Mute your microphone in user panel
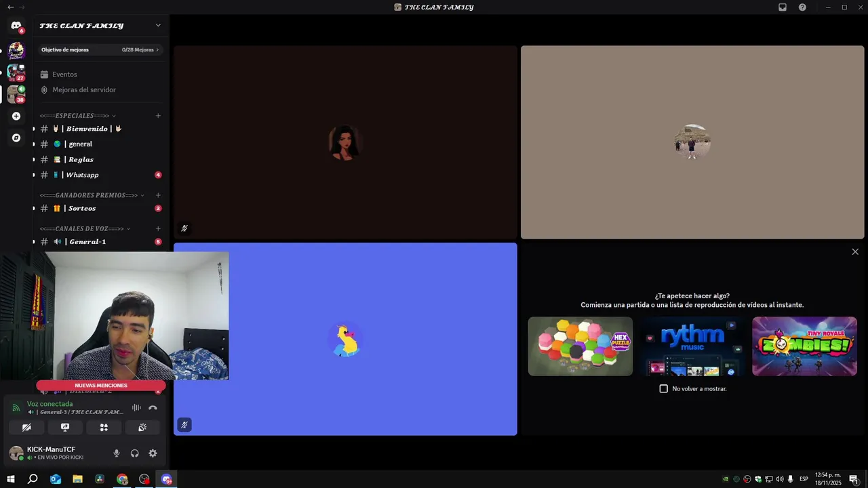The height and width of the screenshot is (488, 868). (117, 453)
